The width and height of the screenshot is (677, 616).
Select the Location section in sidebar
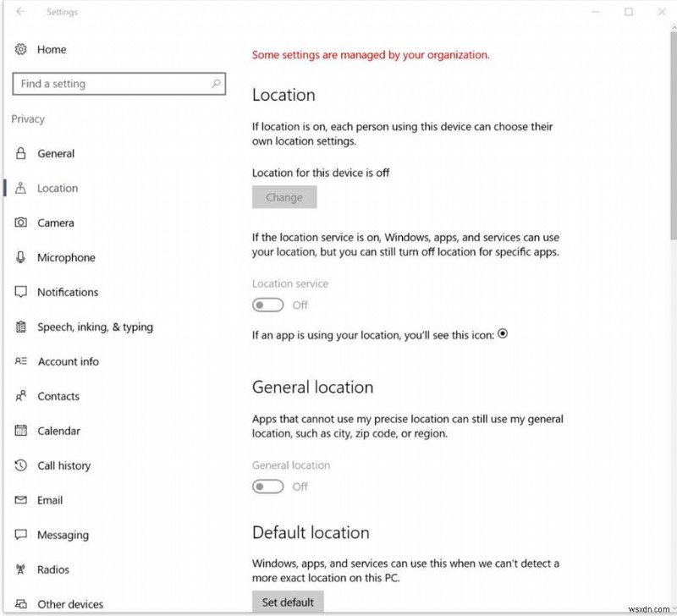pyautogui.click(x=19, y=188)
